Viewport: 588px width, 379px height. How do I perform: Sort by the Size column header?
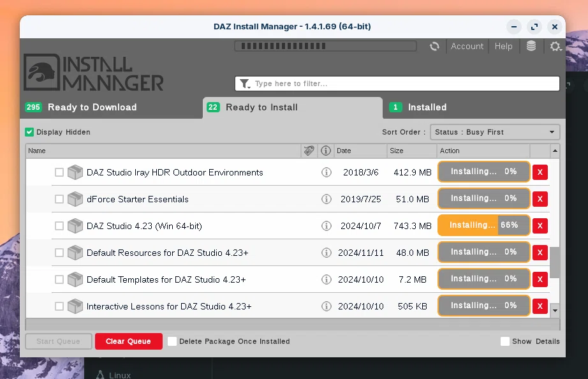click(412, 151)
